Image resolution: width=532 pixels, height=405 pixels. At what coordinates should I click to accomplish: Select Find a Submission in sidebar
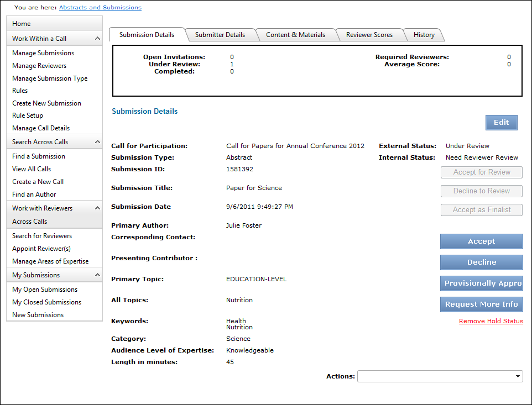click(x=39, y=156)
